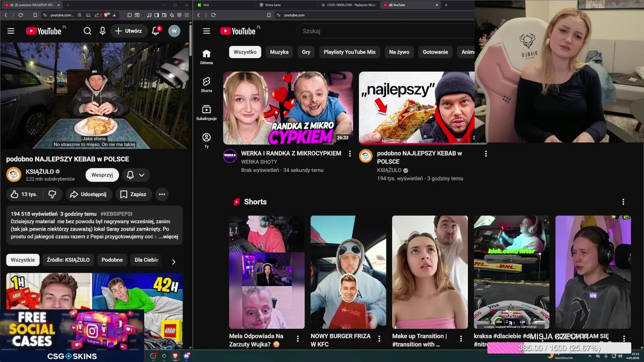Open notifications bell with badge

click(x=156, y=31)
